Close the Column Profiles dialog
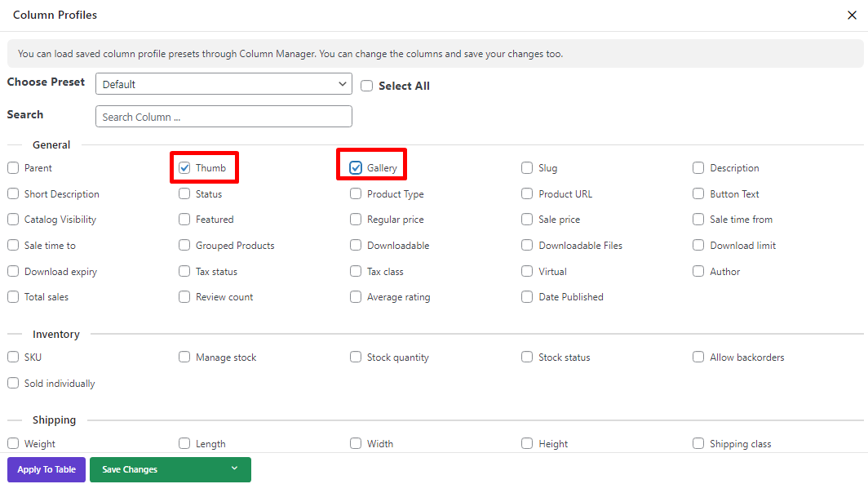 852,15
